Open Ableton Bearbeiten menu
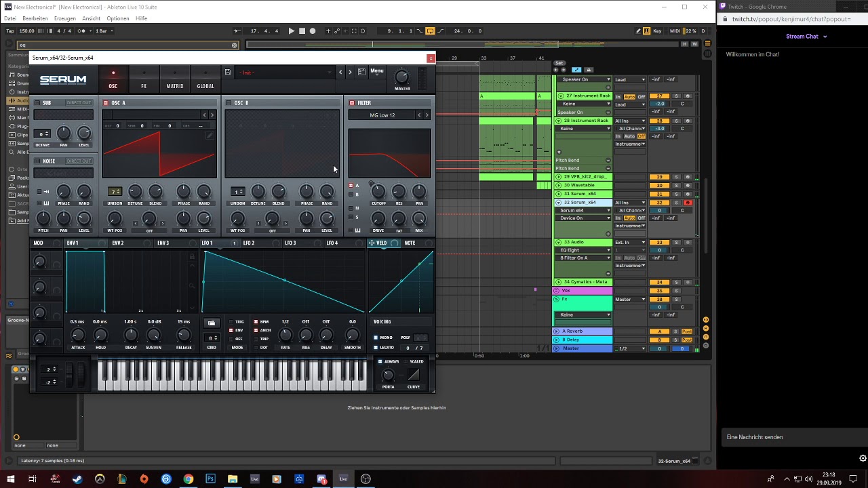 click(35, 18)
